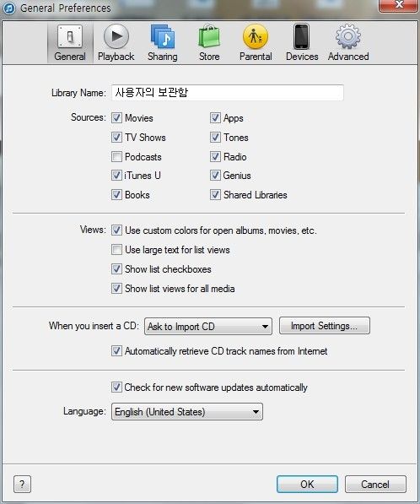Open the Language dropdown
Image resolution: width=420 pixels, height=504 pixels.
187,412
